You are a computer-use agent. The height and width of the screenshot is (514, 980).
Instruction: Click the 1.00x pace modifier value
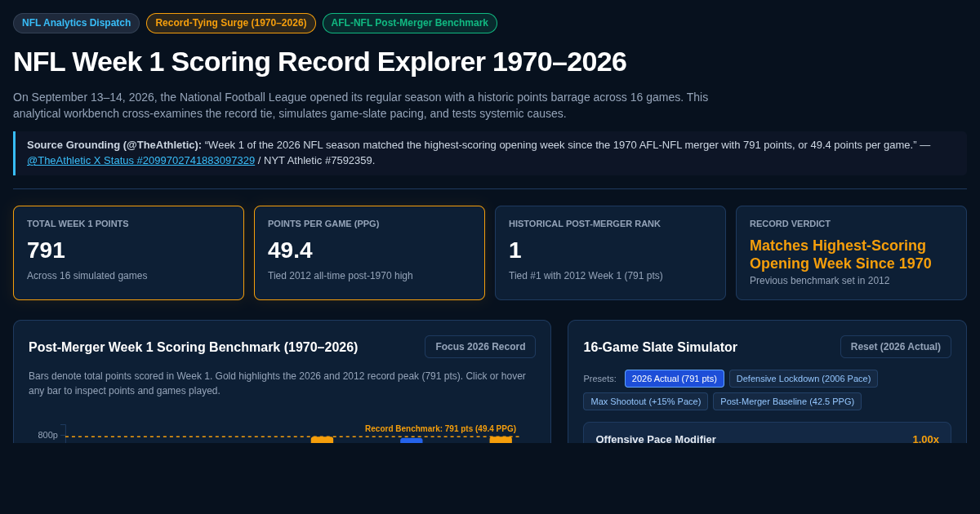(x=925, y=439)
